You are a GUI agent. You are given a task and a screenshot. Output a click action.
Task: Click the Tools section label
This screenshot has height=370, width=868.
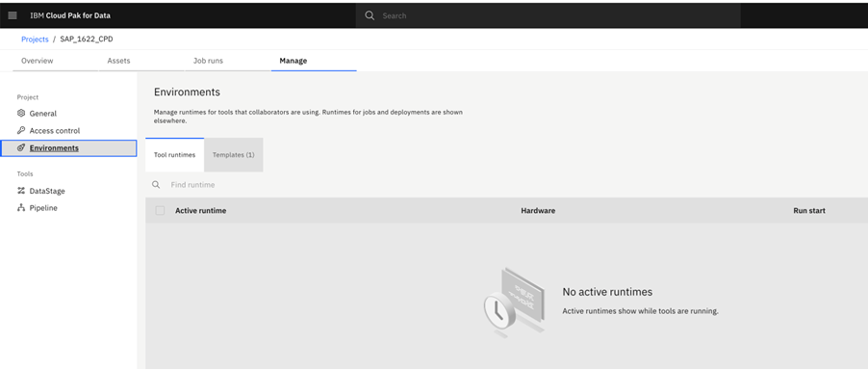(x=25, y=174)
